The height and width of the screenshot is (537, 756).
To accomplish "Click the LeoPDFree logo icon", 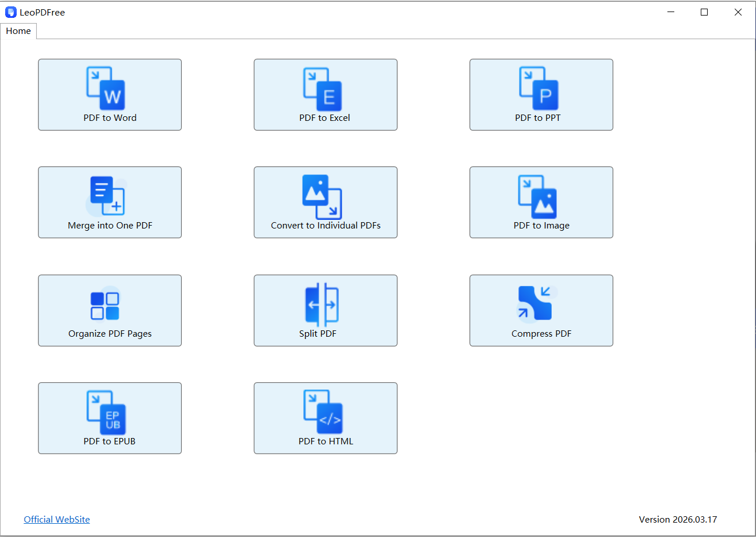I will [x=10, y=12].
